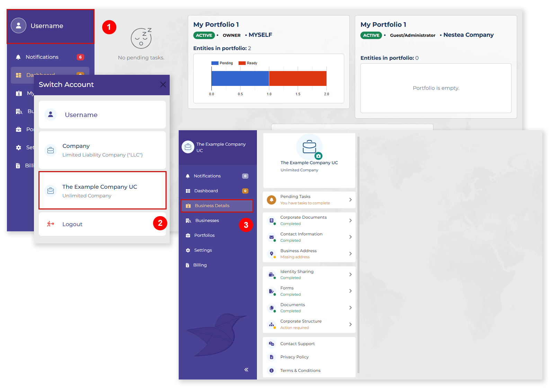Click red Ready bar in portfolio chart

tap(298, 78)
